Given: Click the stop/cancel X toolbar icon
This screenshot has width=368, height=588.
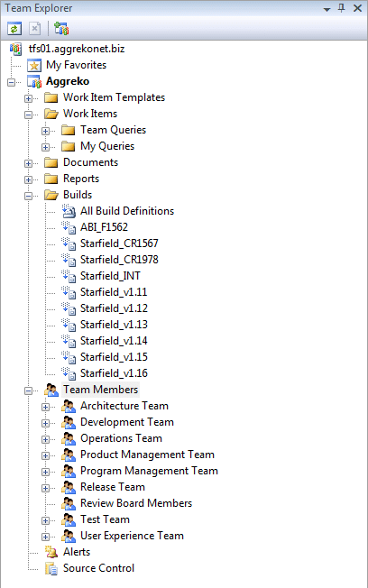Looking at the screenshot, I should point(35,29).
